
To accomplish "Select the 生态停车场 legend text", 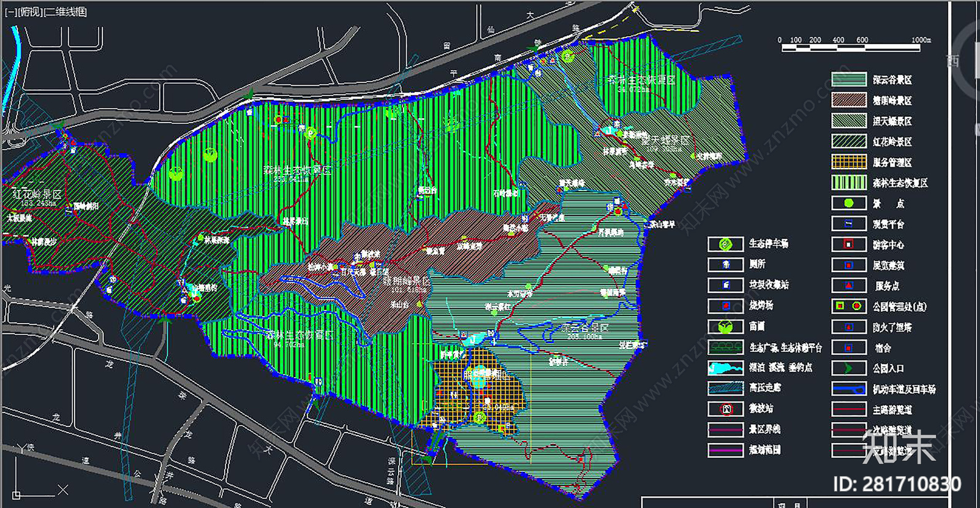I will (769, 244).
